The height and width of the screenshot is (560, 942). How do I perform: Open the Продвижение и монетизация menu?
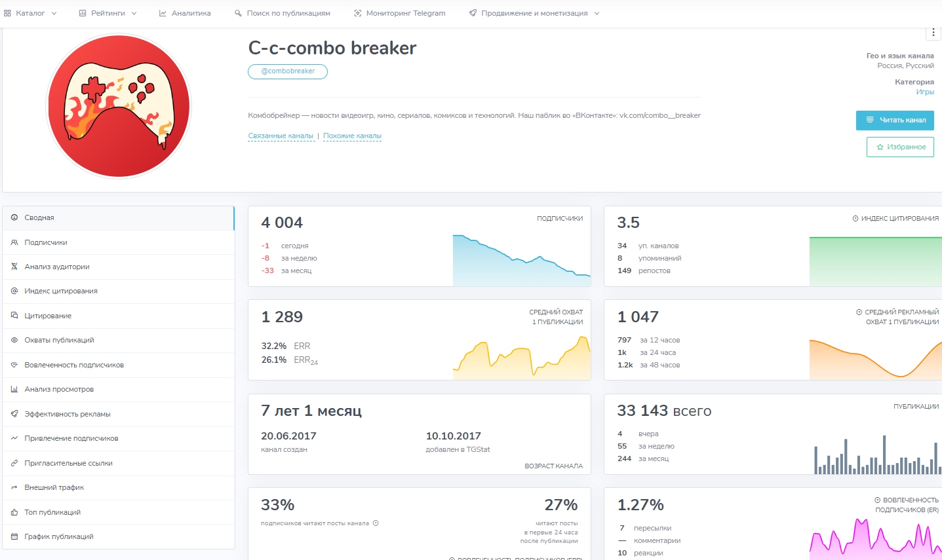[534, 13]
